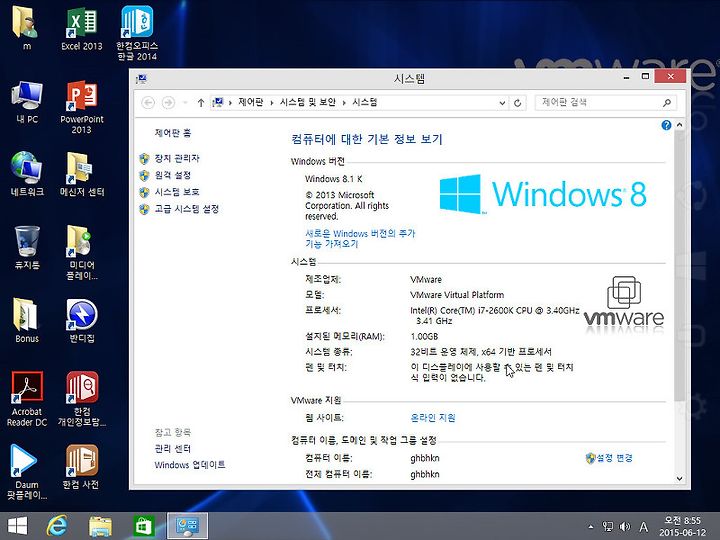The image size is (720, 540).
Task: Open 원격 설정 link
Action: 172,175
